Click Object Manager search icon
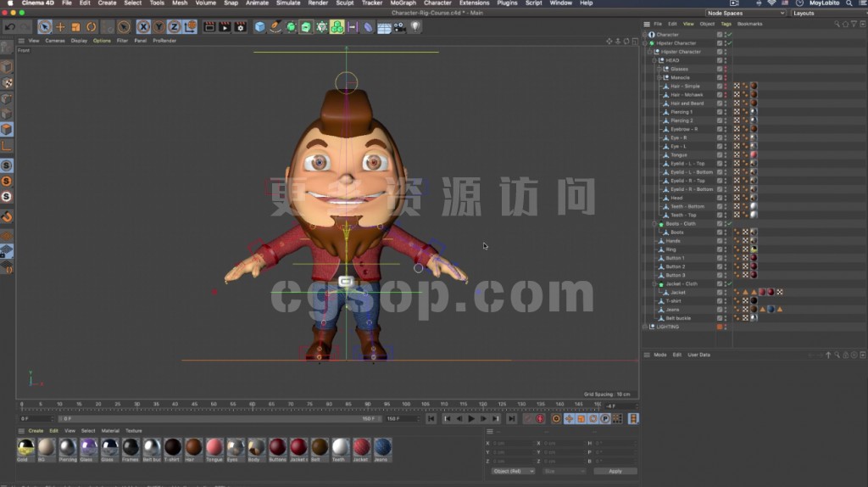868x487 pixels. pyautogui.click(x=837, y=24)
